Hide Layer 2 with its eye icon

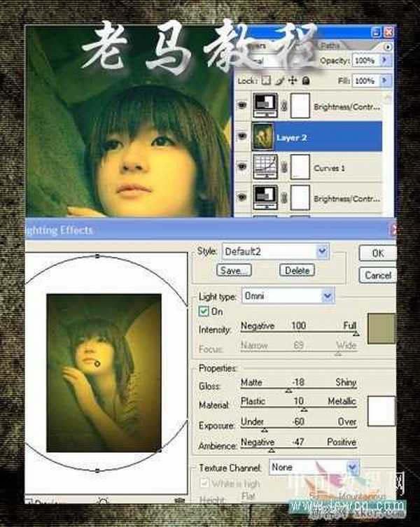[x=242, y=138]
